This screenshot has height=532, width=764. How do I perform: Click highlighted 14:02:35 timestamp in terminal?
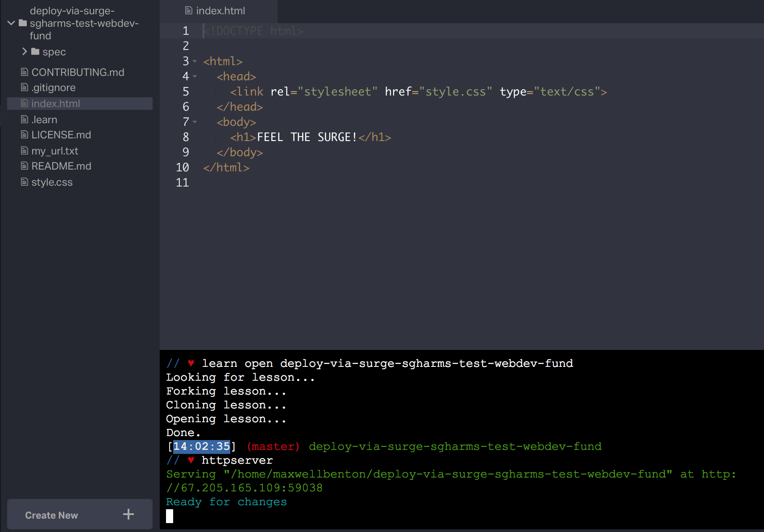click(202, 446)
